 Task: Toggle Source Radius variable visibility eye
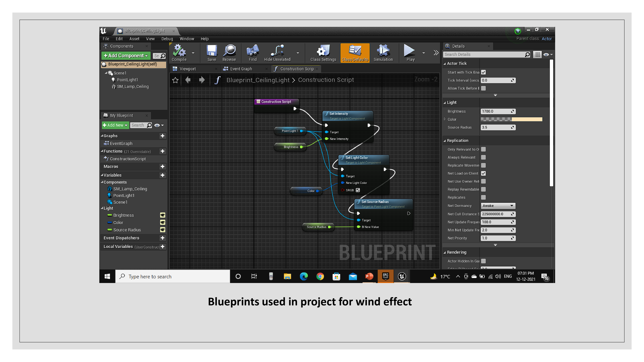[162, 230]
